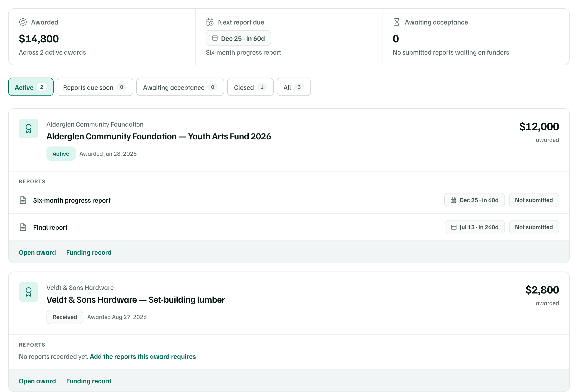This screenshot has width=578, height=392.
Task: Click the Awarded Aug 27, 2026 date text
Action: click(x=117, y=317)
